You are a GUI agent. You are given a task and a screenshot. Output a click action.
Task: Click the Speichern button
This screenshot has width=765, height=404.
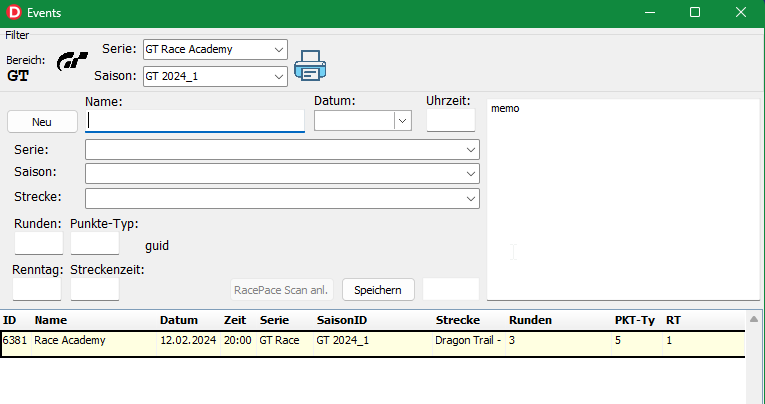pos(378,290)
